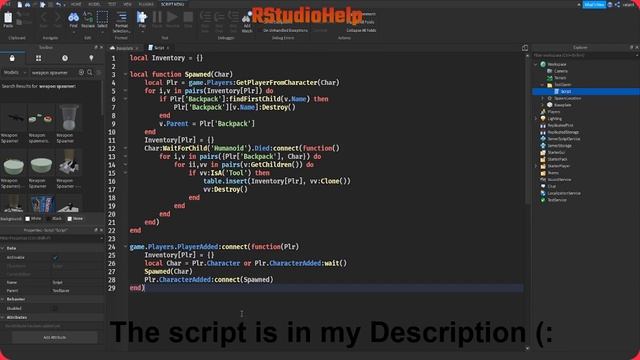Fold the PlayerAdded function at line 24
This screenshot has width=640, height=360.
tap(125, 247)
